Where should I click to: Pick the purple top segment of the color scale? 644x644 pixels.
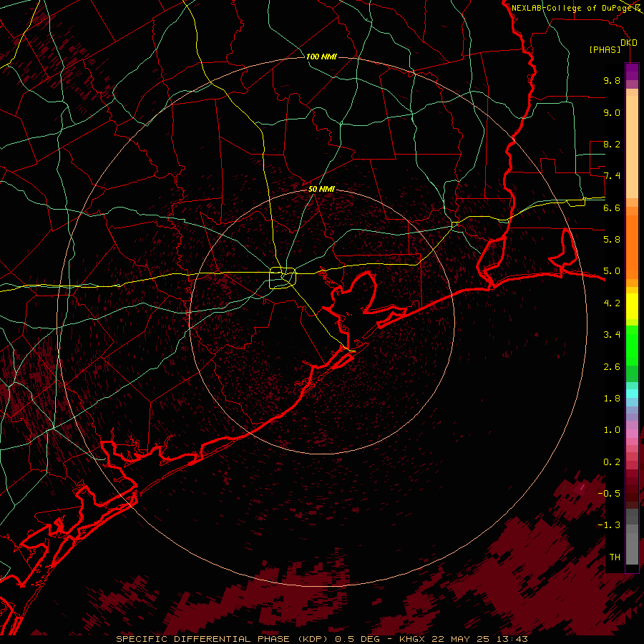[x=632, y=72]
